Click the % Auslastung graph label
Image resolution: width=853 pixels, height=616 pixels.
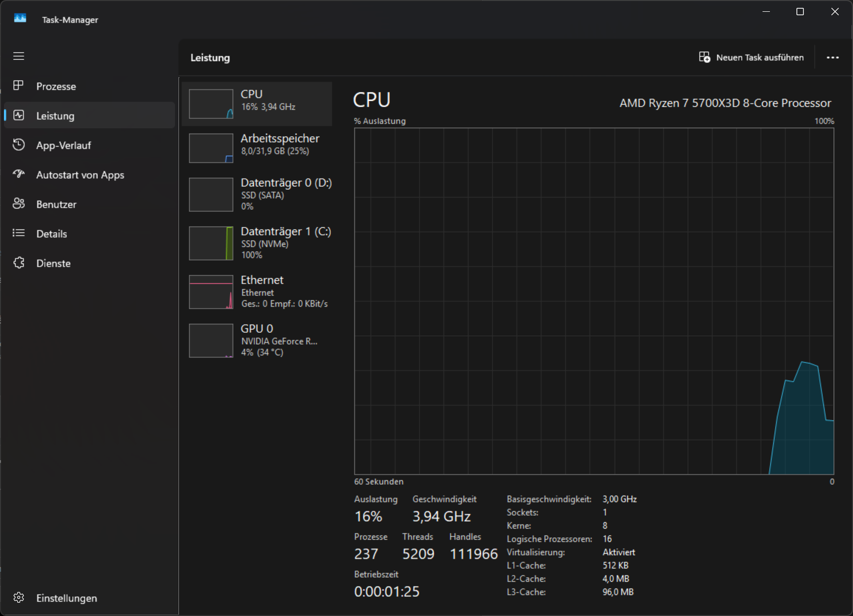[380, 121]
